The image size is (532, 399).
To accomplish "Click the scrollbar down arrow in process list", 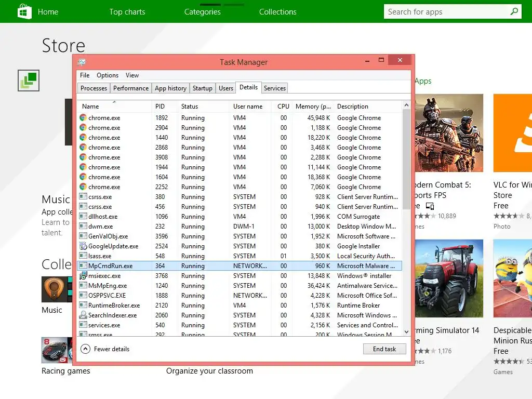I will (406, 332).
